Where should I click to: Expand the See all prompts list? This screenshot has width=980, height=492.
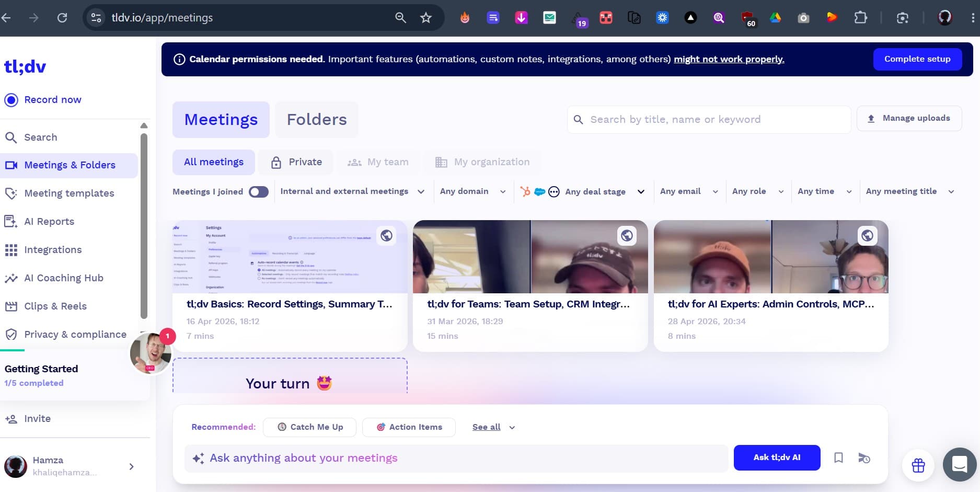click(493, 427)
